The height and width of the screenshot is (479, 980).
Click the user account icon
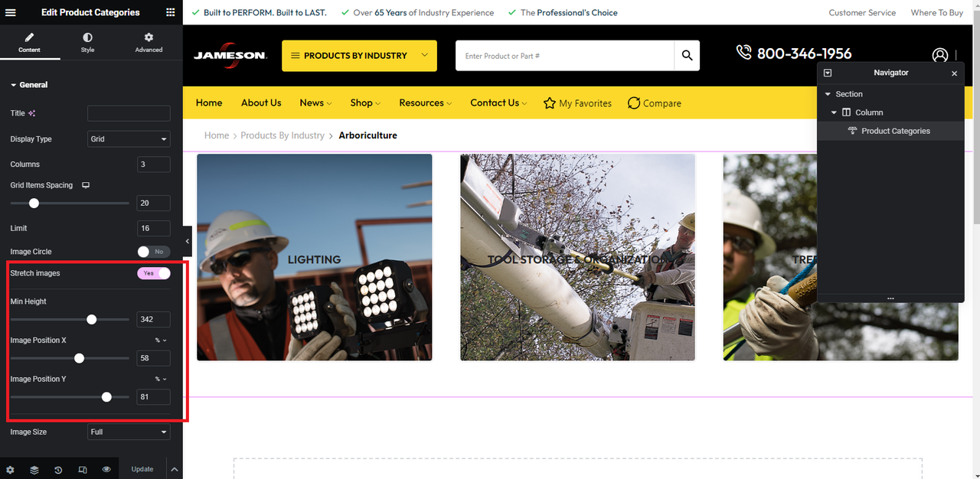[x=940, y=56]
